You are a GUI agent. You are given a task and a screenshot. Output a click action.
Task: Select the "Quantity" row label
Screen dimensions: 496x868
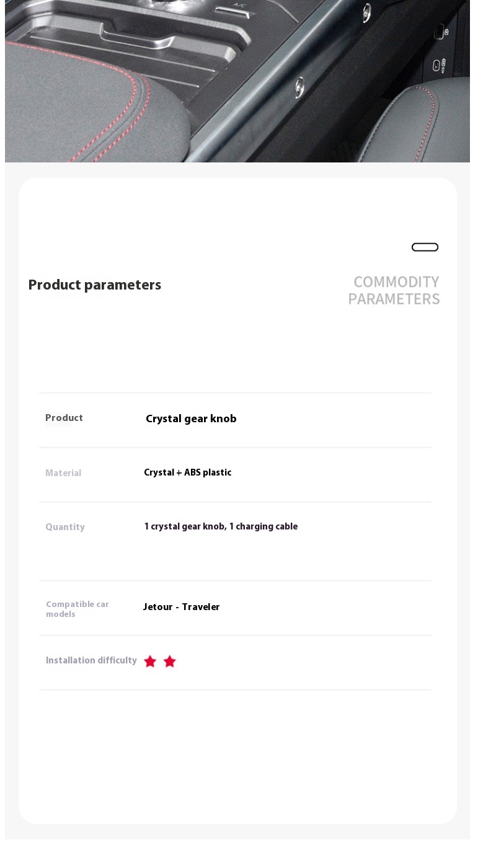coord(65,527)
